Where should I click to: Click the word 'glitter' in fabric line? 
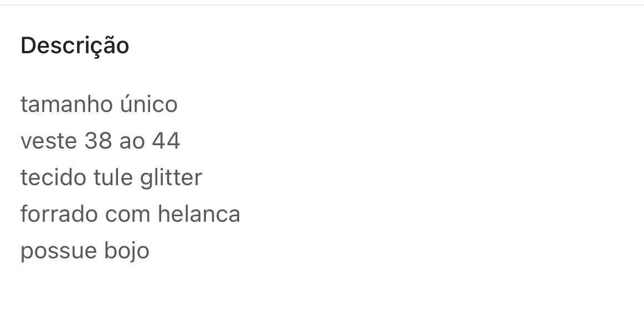click(x=171, y=179)
